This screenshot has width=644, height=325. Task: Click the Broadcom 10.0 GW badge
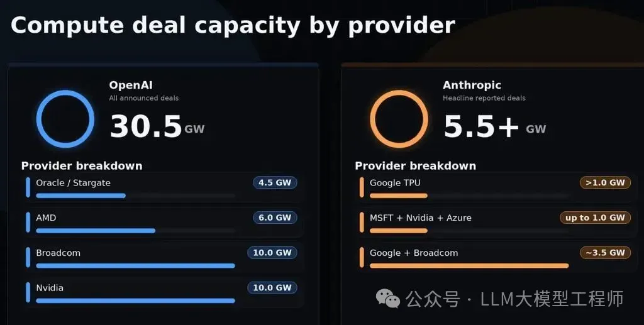(272, 253)
